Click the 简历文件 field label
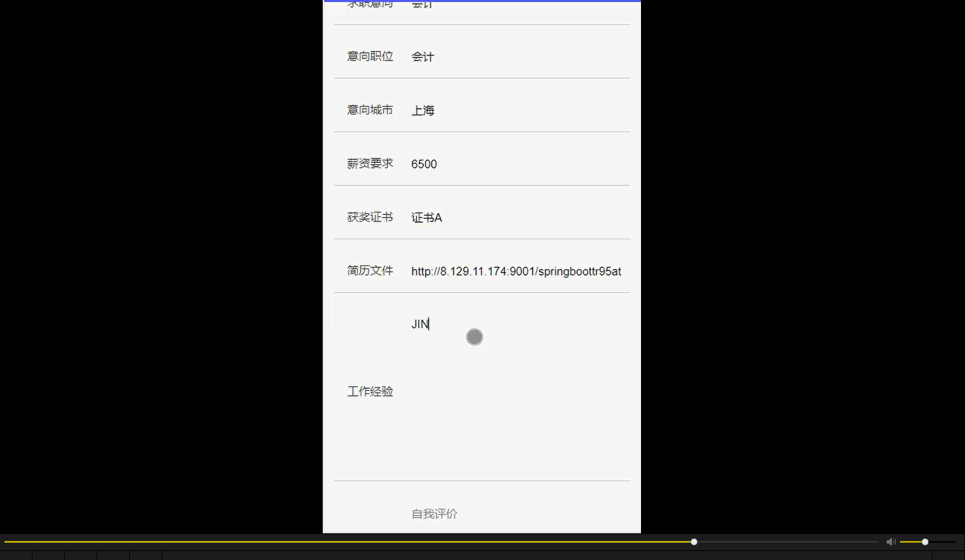The height and width of the screenshot is (560, 965). click(x=369, y=270)
